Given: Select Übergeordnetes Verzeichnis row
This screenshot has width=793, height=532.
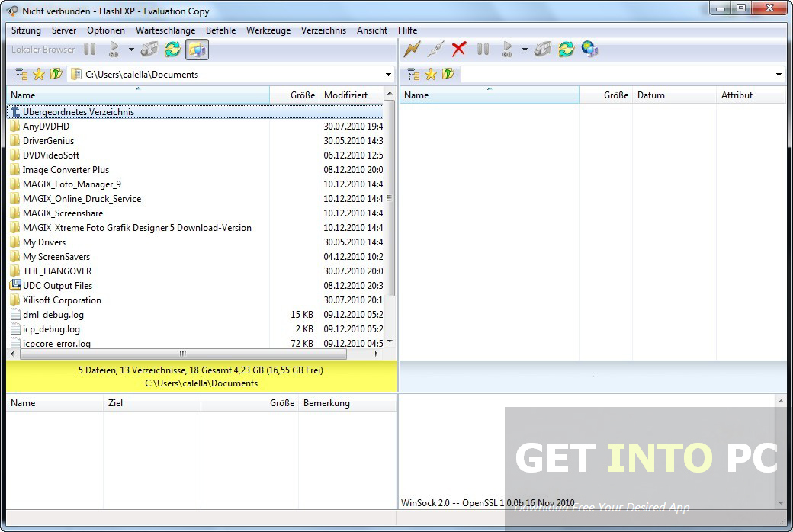Looking at the screenshot, I should pyautogui.click(x=195, y=112).
